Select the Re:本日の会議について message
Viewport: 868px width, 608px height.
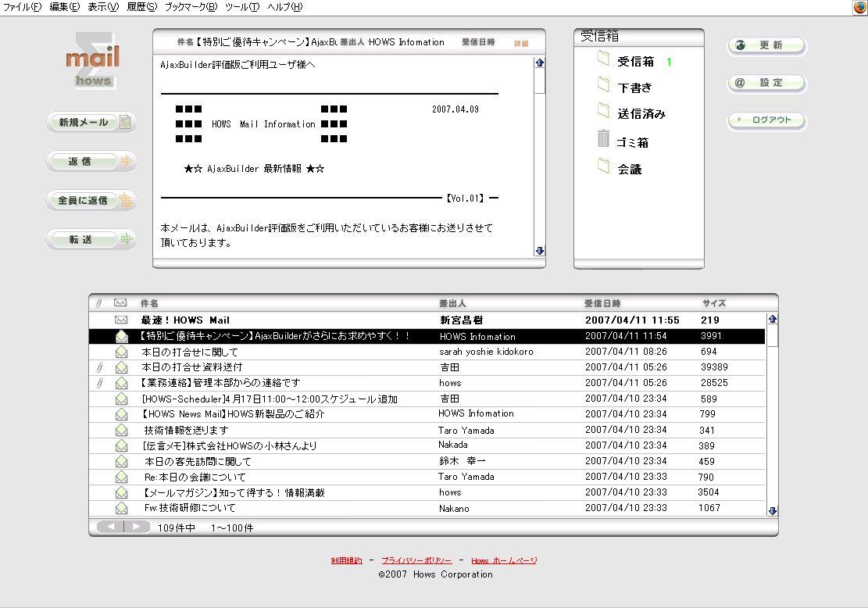(x=427, y=477)
